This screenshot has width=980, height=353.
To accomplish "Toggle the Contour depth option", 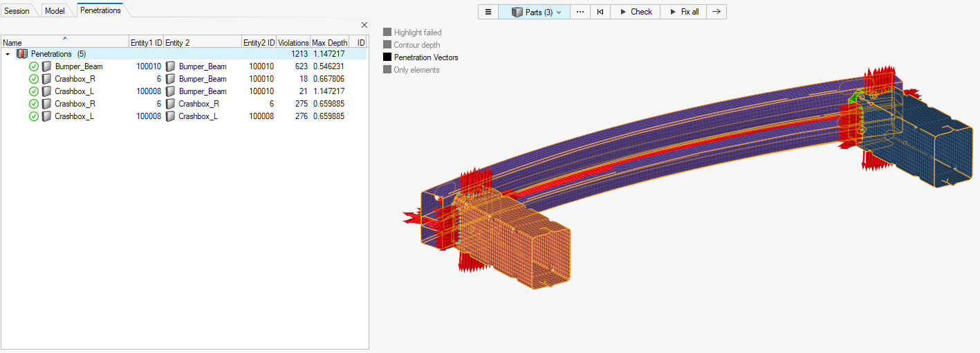I will pyautogui.click(x=387, y=45).
